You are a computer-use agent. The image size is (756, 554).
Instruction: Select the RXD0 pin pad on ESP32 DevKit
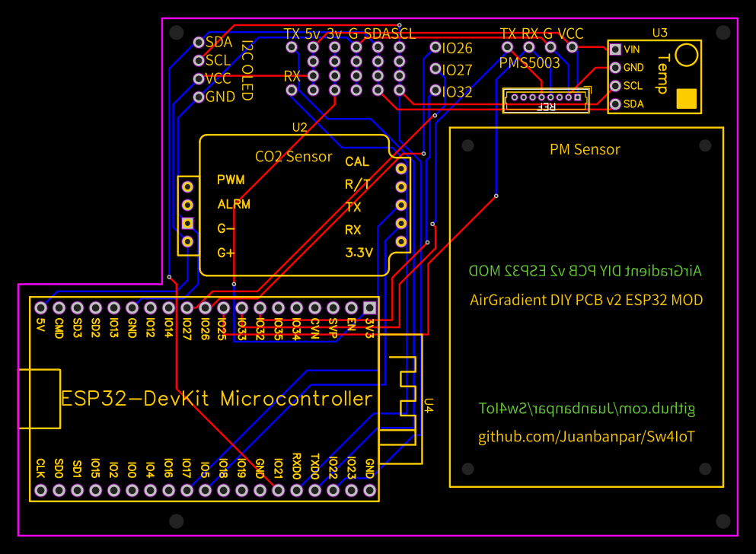(x=296, y=490)
